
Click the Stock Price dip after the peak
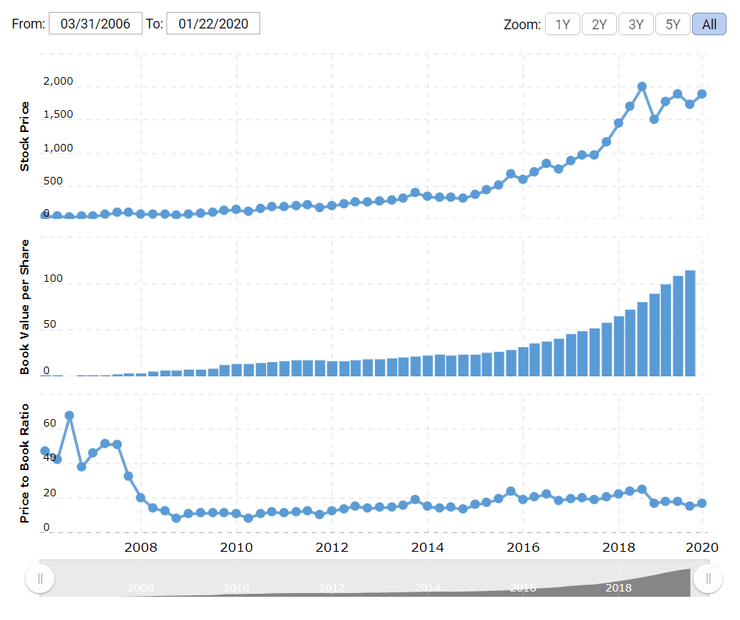[654, 119]
